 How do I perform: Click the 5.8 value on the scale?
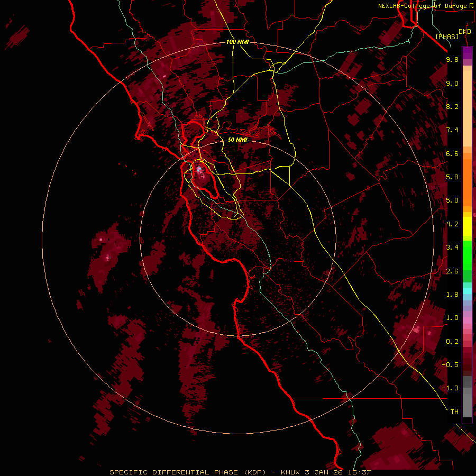coord(452,177)
